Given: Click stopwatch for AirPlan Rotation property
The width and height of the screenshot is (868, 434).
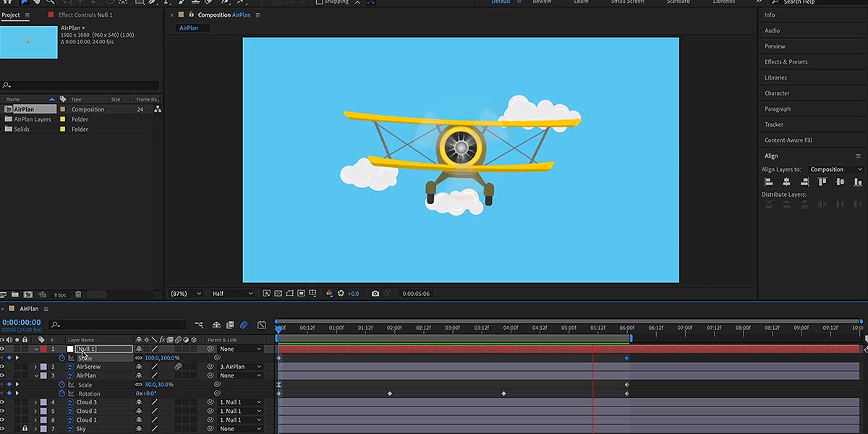Looking at the screenshot, I should click(x=62, y=393).
